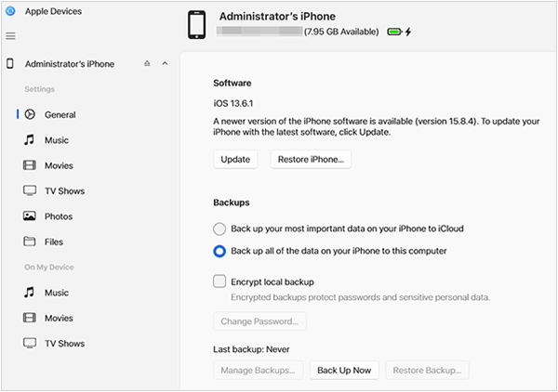Click the Music note icon under On My Device
Image resolution: width=558 pixels, height=392 pixels.
click(x=29, y=292)
